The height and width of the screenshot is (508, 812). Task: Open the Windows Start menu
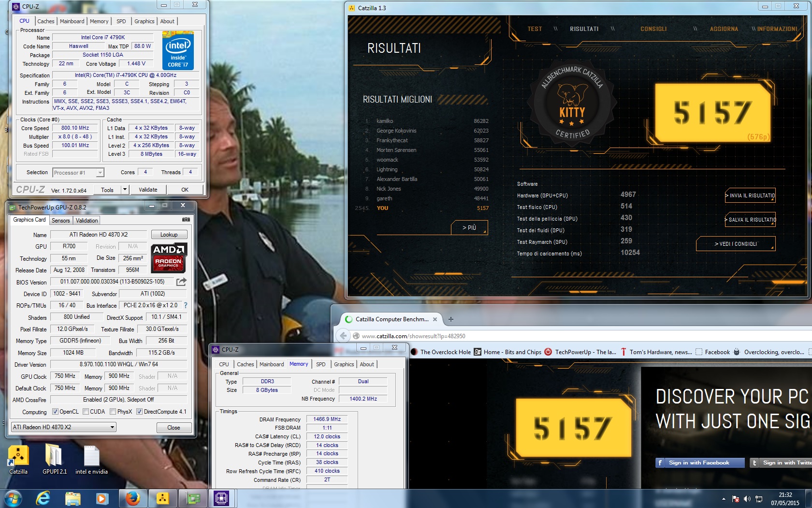pos(13,498)
